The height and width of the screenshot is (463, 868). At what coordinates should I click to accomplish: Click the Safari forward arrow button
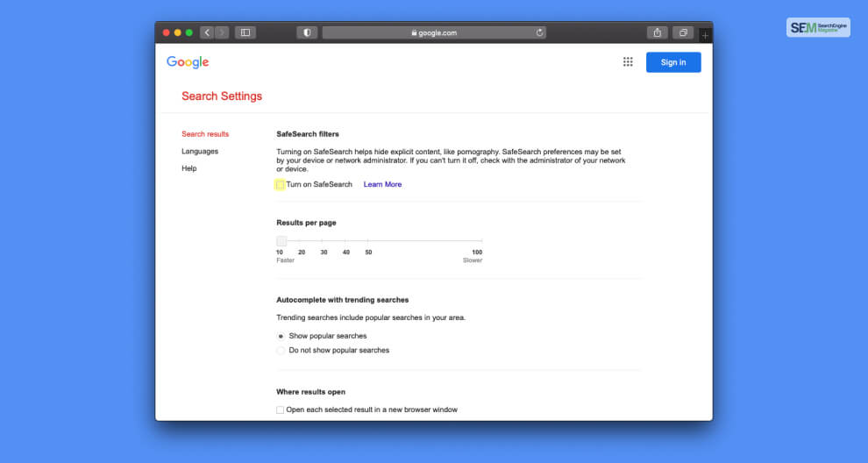click(x=222, y=32)
